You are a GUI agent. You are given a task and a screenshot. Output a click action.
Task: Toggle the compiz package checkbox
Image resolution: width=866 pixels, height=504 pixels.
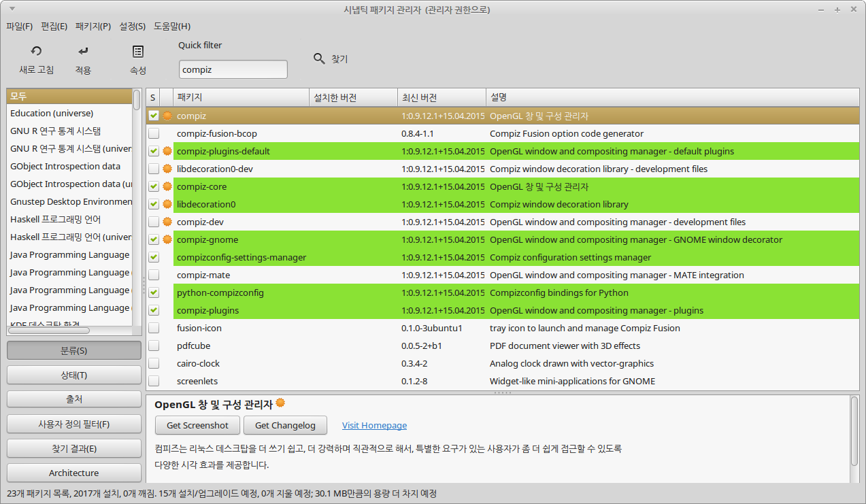pos(154,116)
